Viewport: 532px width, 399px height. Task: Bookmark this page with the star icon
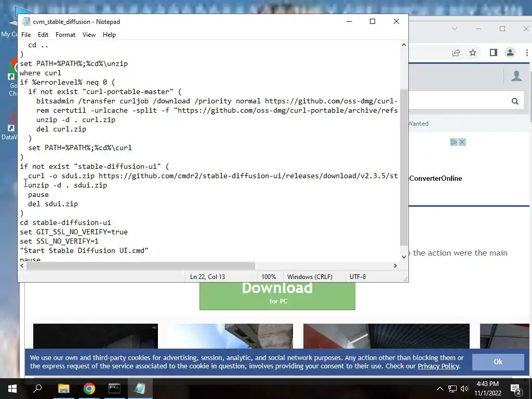coord(473,52)
